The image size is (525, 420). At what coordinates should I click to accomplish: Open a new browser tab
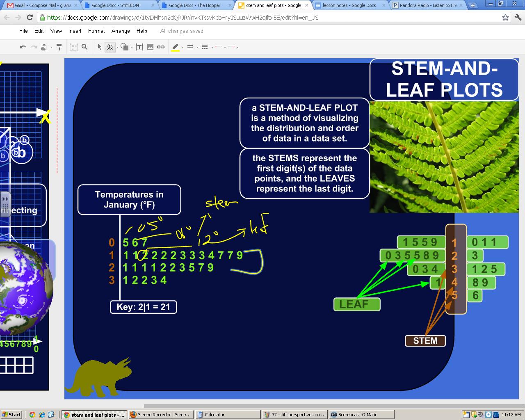(x=473, y=5)
